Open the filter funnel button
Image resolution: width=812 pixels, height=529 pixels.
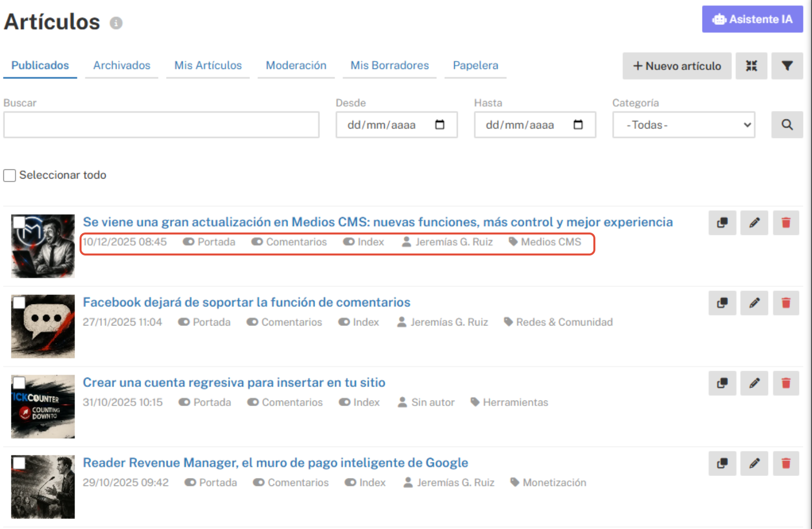pyautogui.click(x=787, y=66)
